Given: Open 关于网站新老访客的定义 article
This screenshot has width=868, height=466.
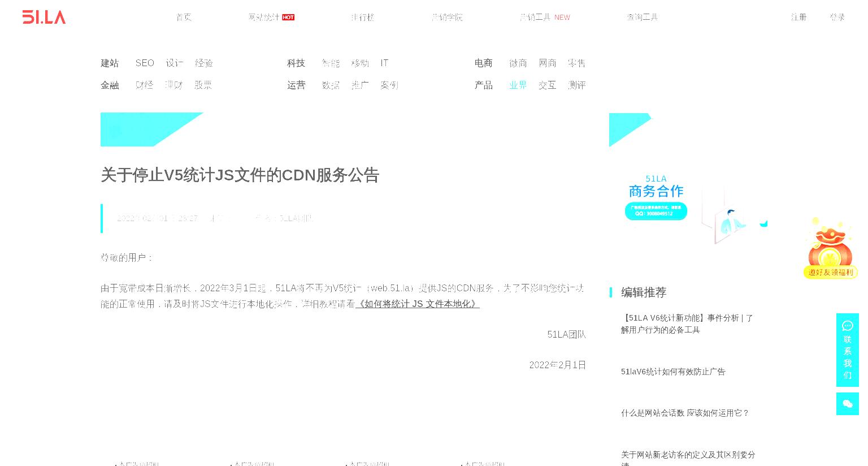Looking at the screenshot, I should pyautogui.click(x=688, y=458).
